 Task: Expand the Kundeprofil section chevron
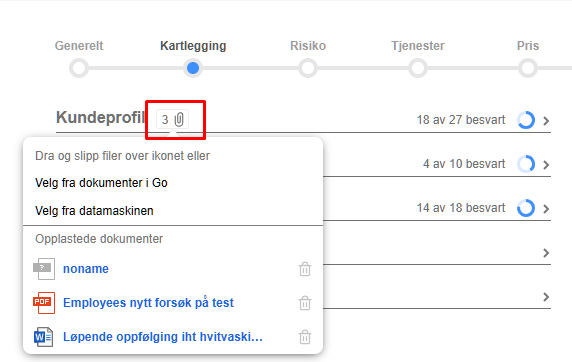click(546, 120)
